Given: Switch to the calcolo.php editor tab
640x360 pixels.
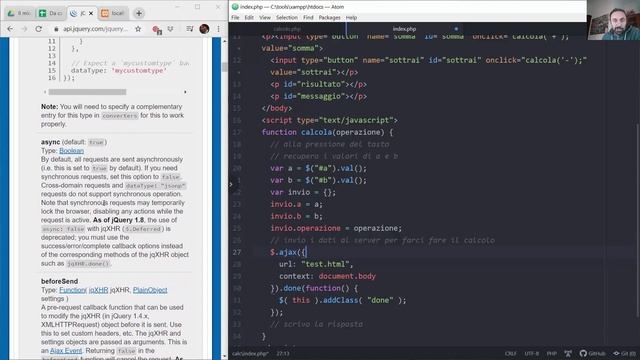Looking at the screenshot, I should point(287,29).
